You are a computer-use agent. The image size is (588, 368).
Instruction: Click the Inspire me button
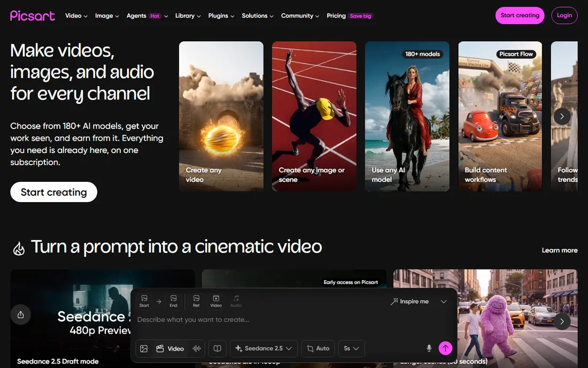(409, 302)
